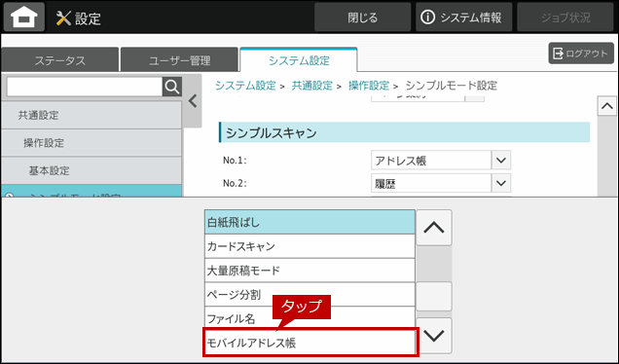The image size is (619, 364).
Task: Go to the home screen icon
Action: (24, 17)
